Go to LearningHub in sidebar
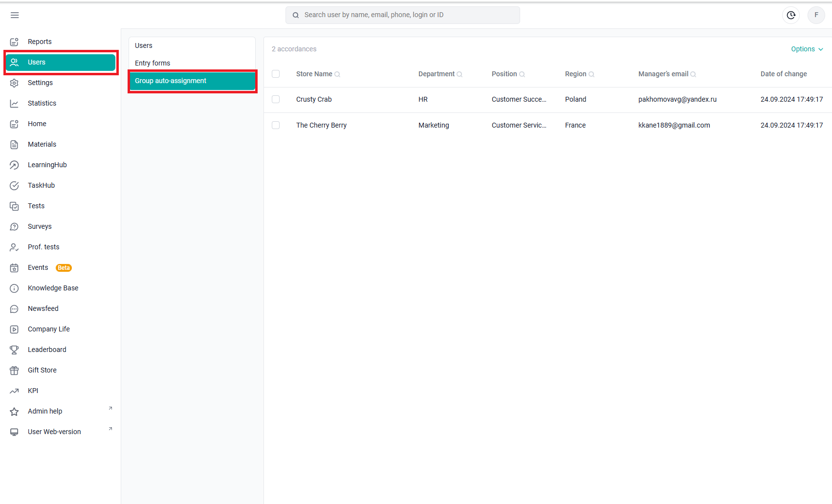This screenshot has width=832, height=504. tap(61, 165)
